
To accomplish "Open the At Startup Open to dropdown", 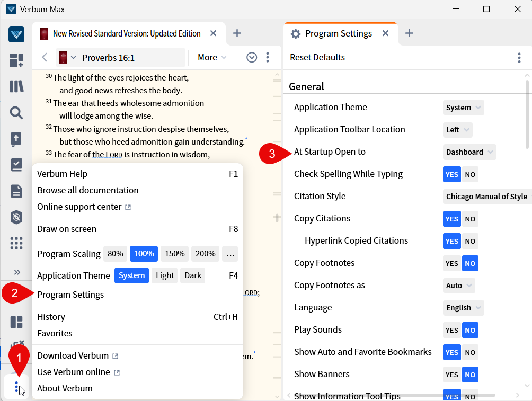I will pyautogui.click(x=469, y=152).
